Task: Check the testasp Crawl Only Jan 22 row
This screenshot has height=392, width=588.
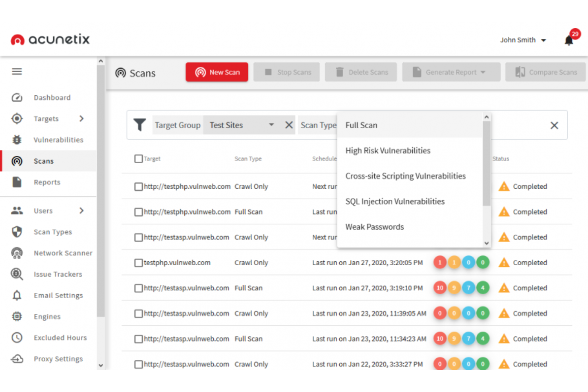Action: click(138, 364)
